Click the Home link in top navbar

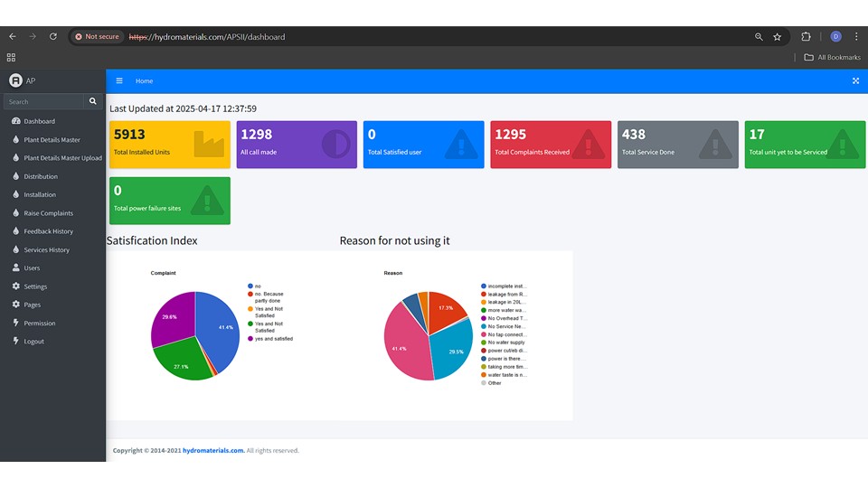(x=145, y=81)
